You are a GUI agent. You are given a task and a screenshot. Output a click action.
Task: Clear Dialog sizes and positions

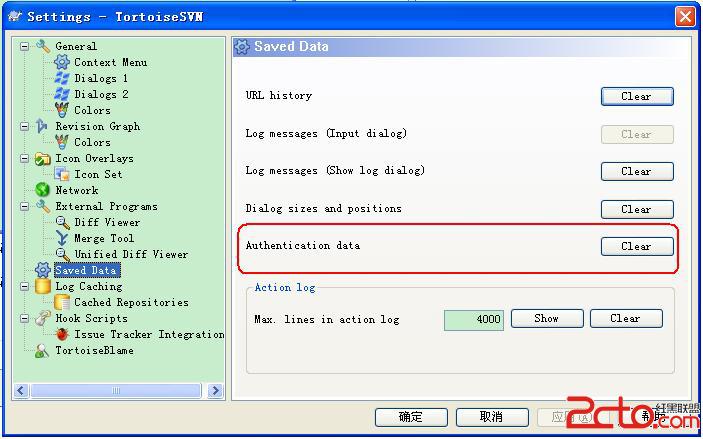pyautogui.click(x=637, y=209)
